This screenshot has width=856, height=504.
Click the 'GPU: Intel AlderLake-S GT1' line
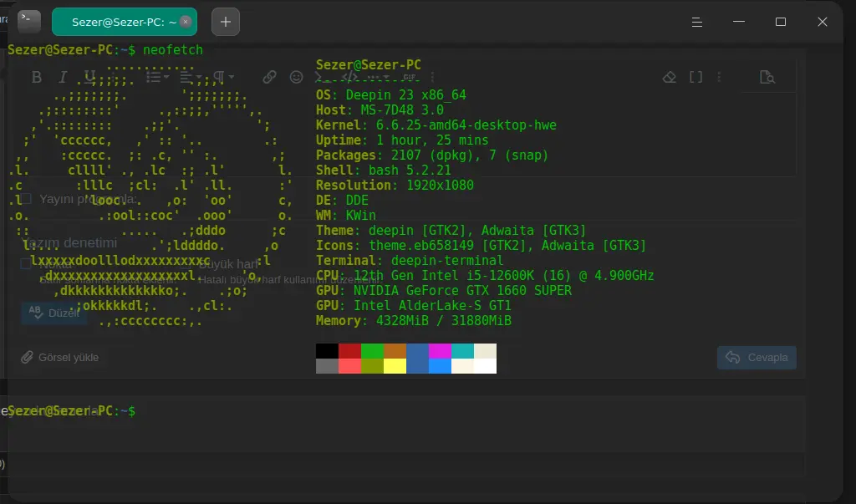[413, 306]
